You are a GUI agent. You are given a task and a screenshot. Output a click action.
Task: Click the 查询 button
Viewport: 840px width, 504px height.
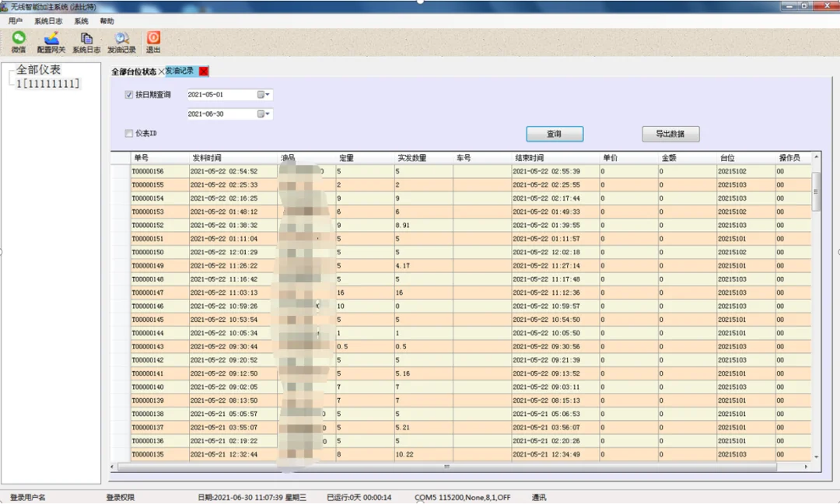point(555,134)
